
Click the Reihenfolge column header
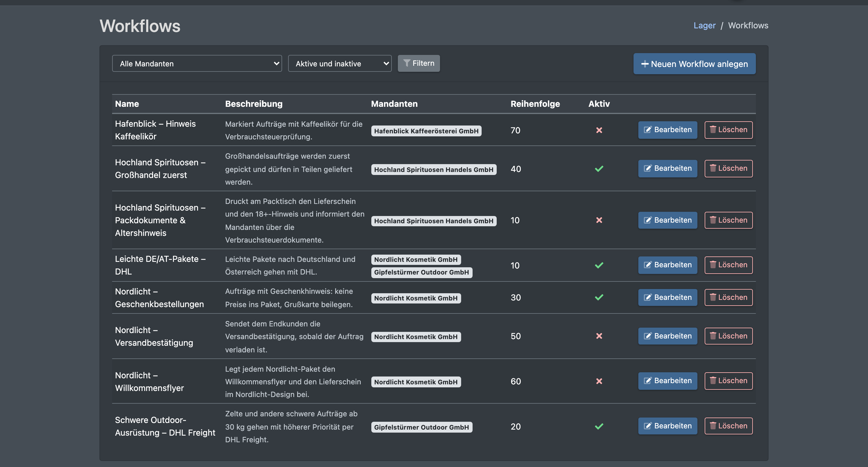[535, 104]
